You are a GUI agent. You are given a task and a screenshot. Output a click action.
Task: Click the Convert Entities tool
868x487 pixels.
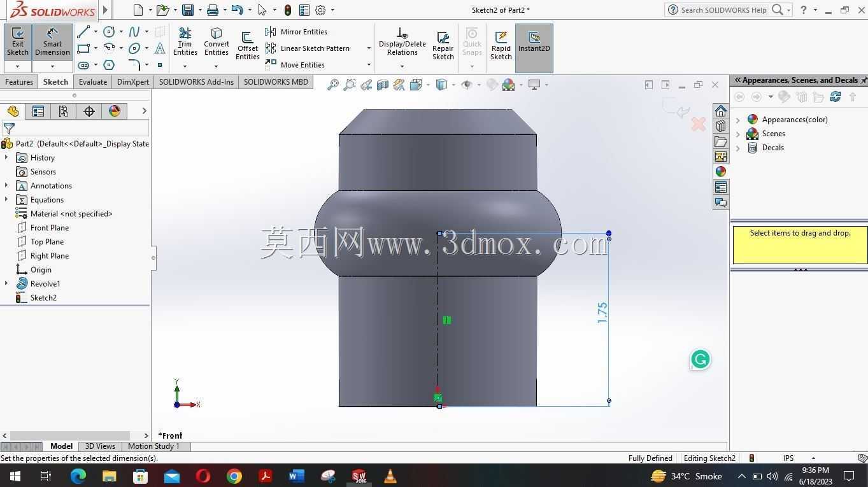(x=217, y=42)
